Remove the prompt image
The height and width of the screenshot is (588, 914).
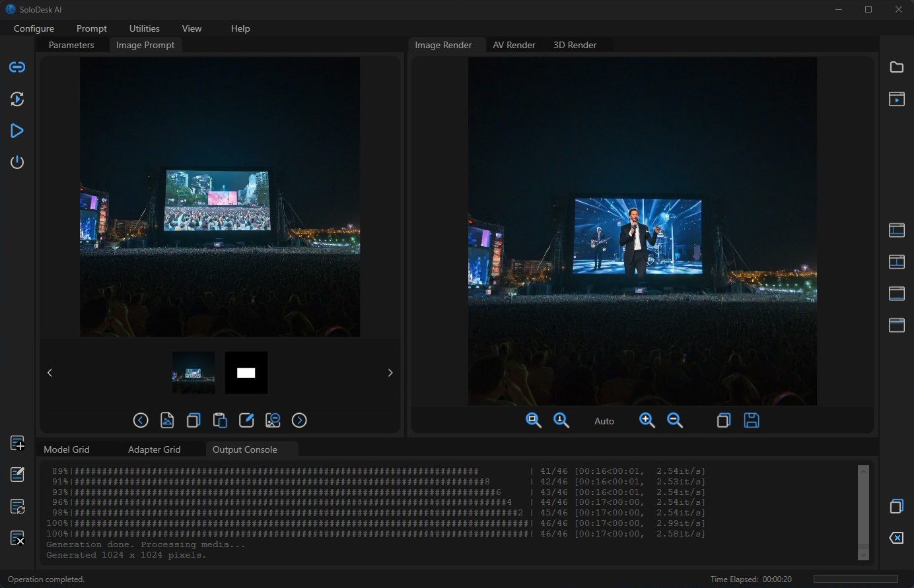[x=273, y=420]
